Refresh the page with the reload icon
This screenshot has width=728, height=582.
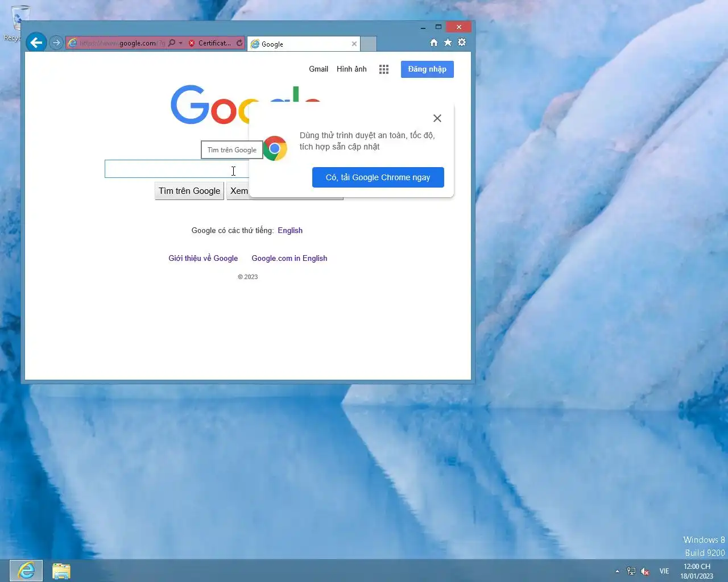(x=239, y=43)
